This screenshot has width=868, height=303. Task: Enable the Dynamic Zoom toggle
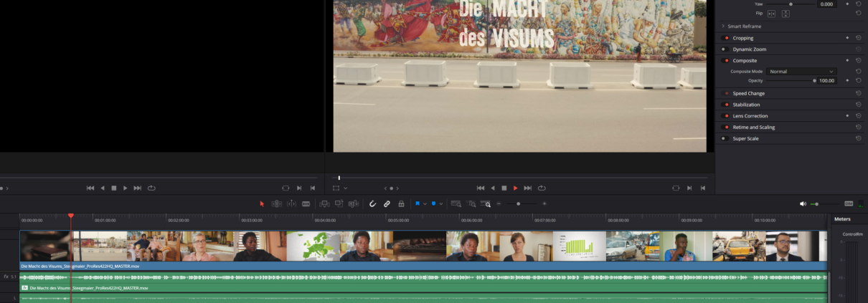click(724, 49)
